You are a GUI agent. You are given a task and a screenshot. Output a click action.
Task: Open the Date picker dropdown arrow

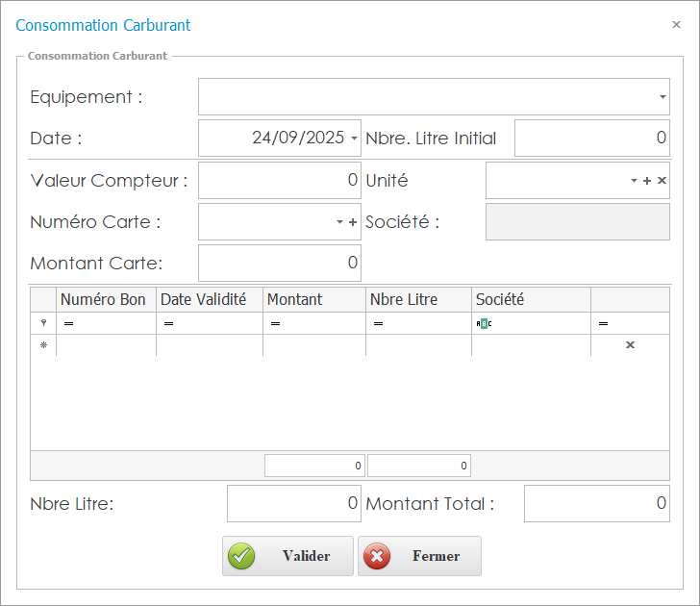pyautogui.click(x=354, y=139)
